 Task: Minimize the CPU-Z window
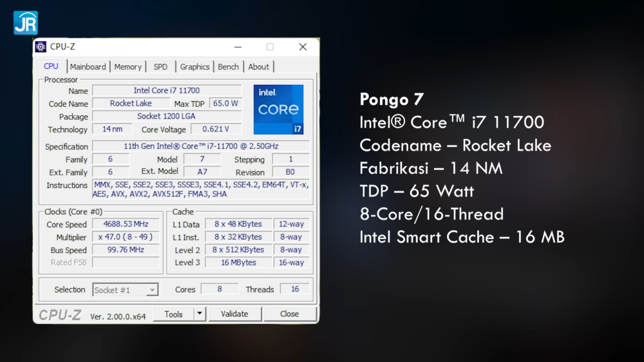(x=238, y=47)
